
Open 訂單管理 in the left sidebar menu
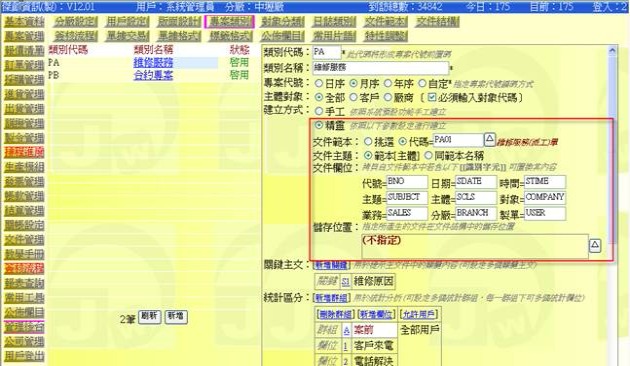[24, 65]
